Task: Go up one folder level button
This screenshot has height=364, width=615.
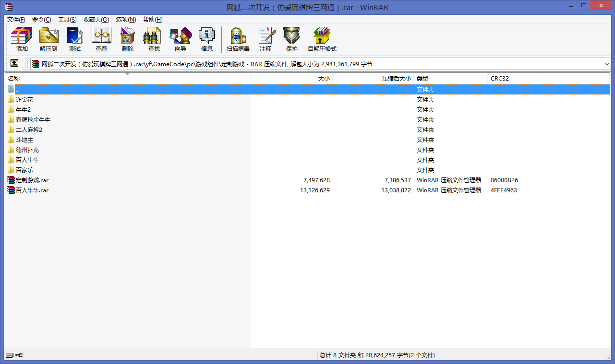Action: pyautogui.click(x=14, y=63)
